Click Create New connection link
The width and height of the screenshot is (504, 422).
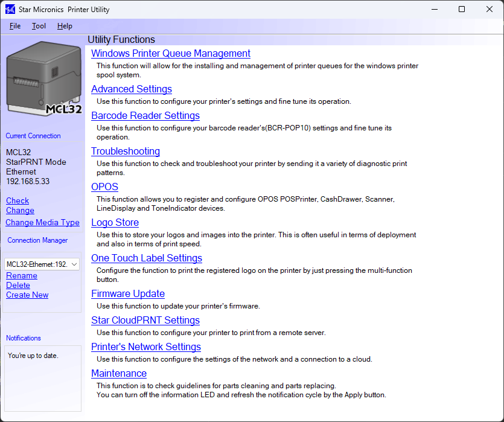pos(27,295)
